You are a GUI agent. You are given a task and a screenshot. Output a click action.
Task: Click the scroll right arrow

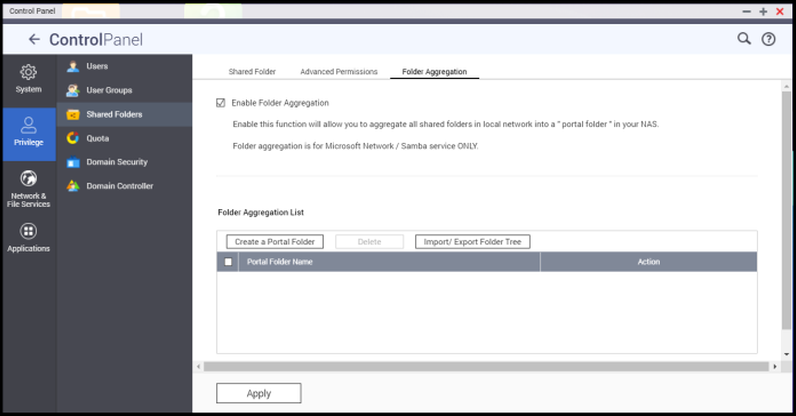[775, 366]
